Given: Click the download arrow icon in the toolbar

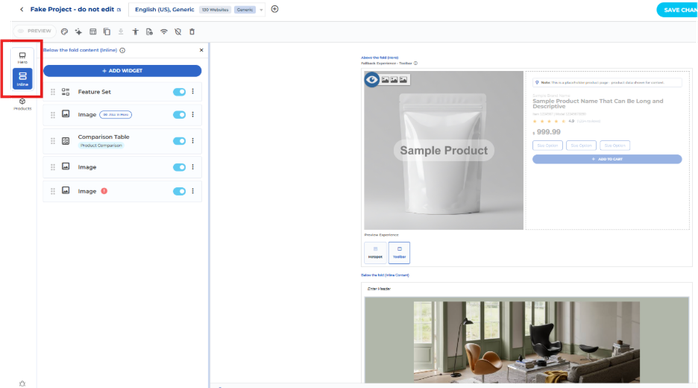Looking at the screenshot, I should pos(121,32).
